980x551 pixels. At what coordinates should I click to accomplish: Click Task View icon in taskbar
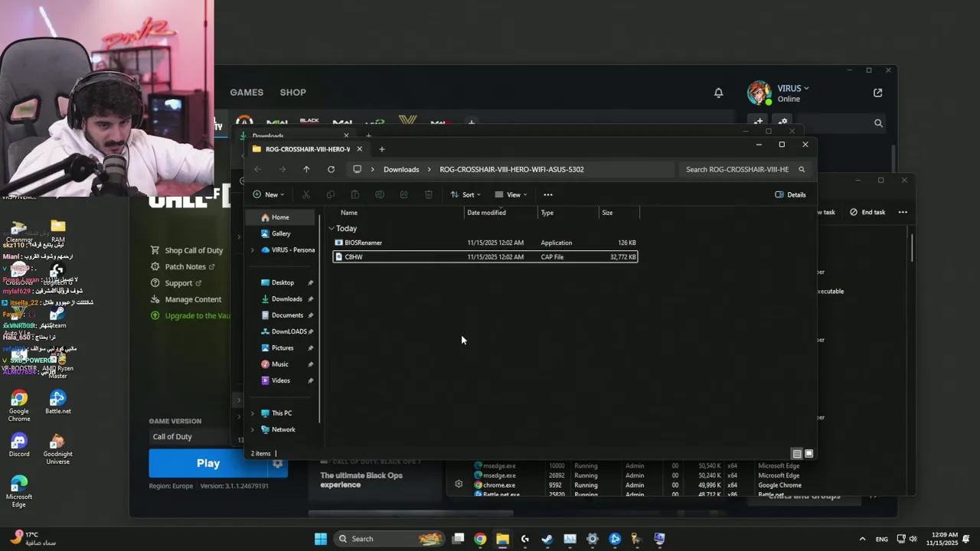(458, 539)
